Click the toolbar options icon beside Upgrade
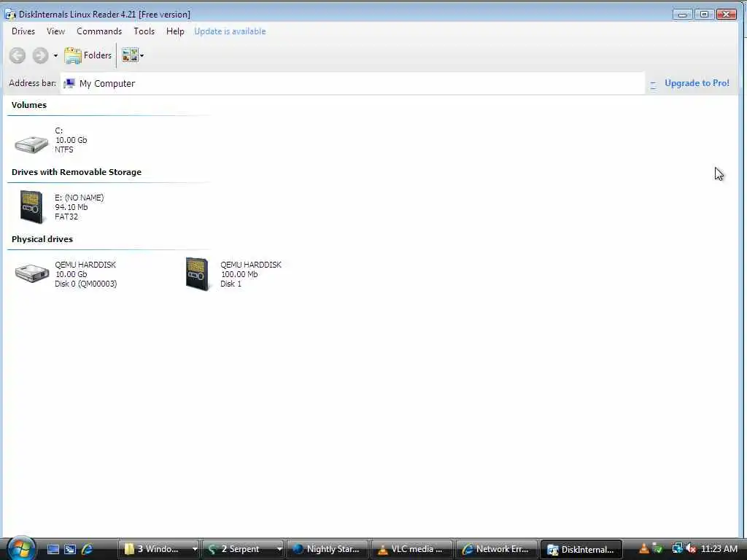 (x=653, y=85)
